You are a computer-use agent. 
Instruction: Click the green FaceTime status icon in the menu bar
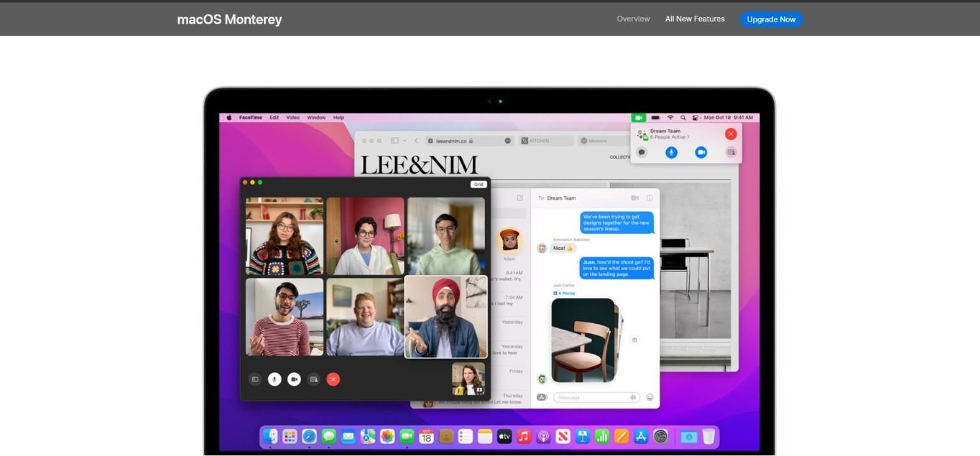(x=638, y=118)
